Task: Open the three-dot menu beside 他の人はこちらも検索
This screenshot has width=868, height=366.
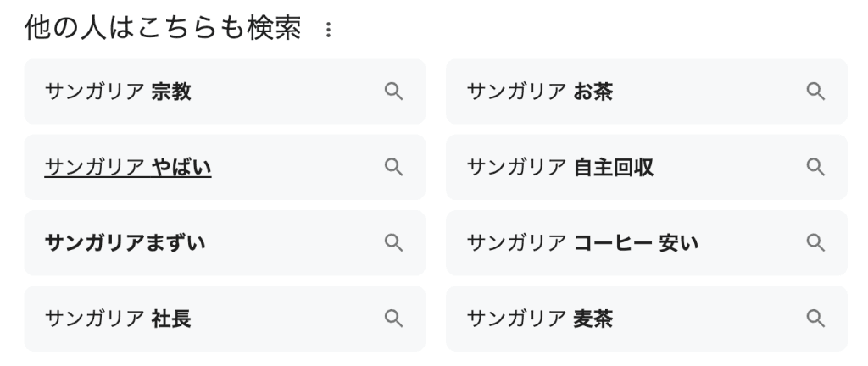Action: (x=328, y=30)
